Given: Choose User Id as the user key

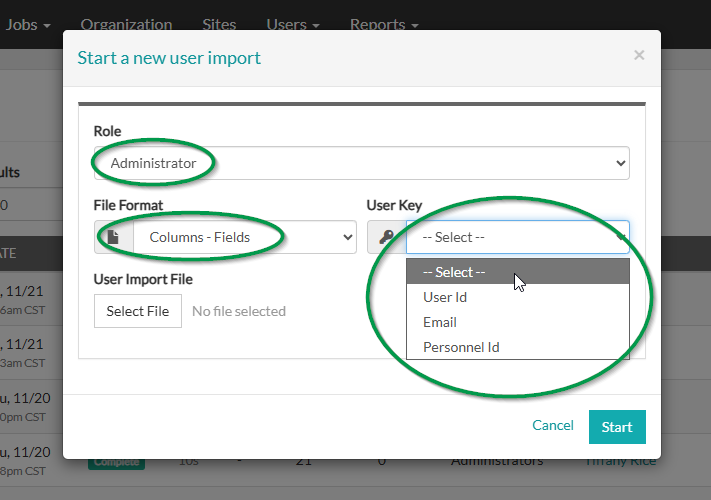Looking at the screenshot, I should (517, 297).
